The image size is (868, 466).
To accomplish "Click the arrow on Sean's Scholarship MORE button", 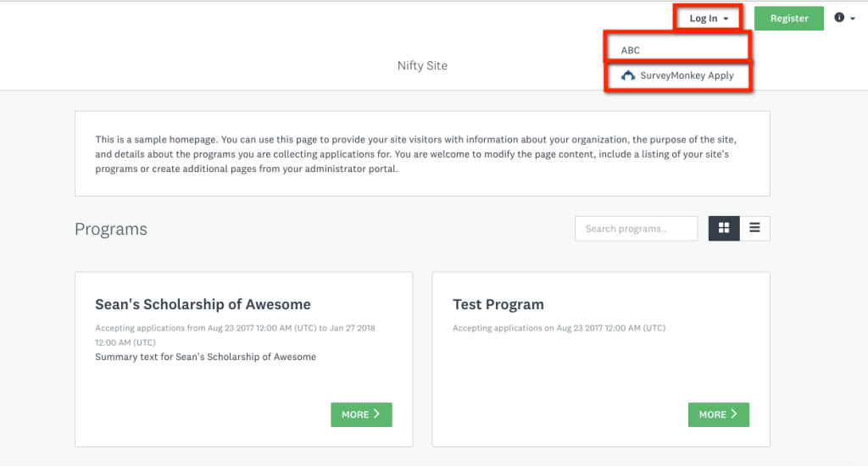I will (x=376, y=414).
